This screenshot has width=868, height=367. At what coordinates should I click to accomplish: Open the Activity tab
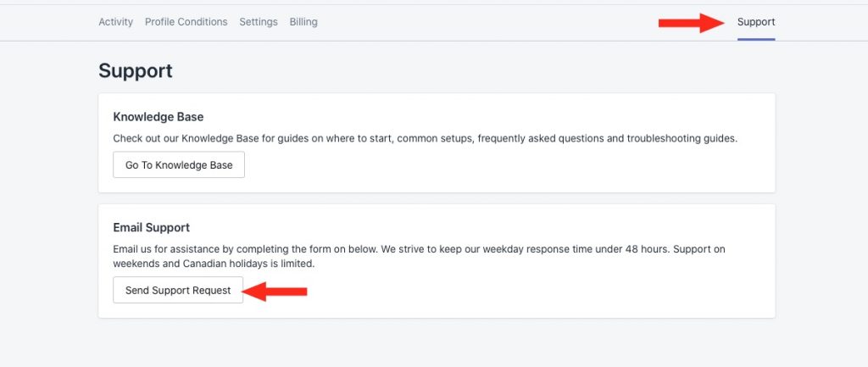115,22
